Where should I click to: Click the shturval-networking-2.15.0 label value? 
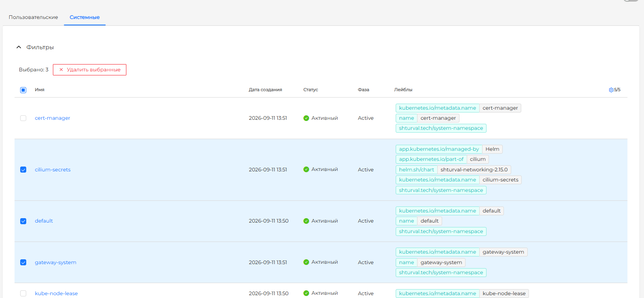[x=474, y=170]
